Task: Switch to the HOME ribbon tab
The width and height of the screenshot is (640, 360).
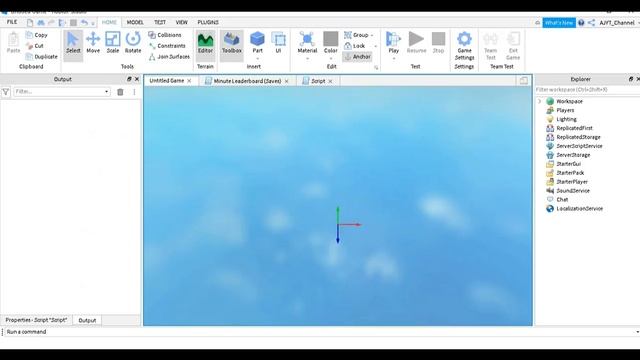Action: 109,22
